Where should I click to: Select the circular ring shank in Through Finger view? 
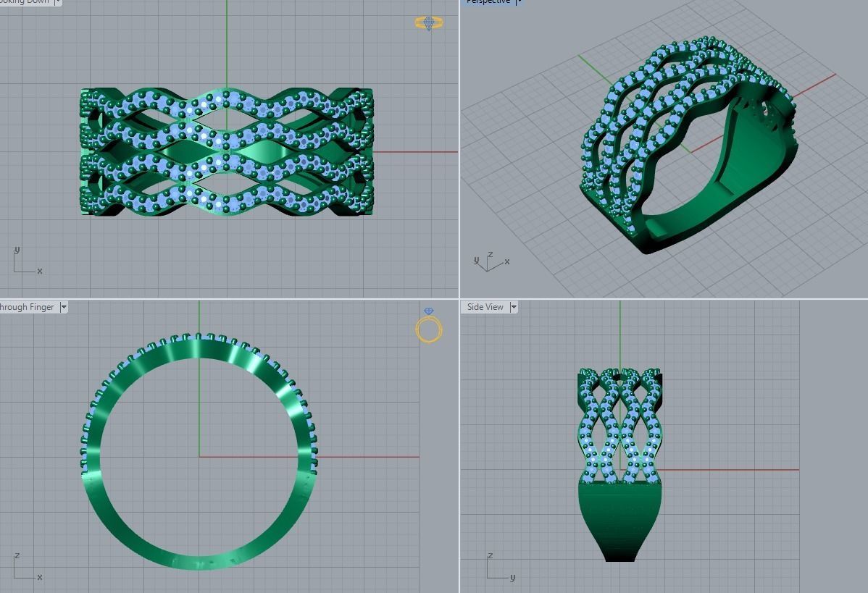tap(199, 451)
